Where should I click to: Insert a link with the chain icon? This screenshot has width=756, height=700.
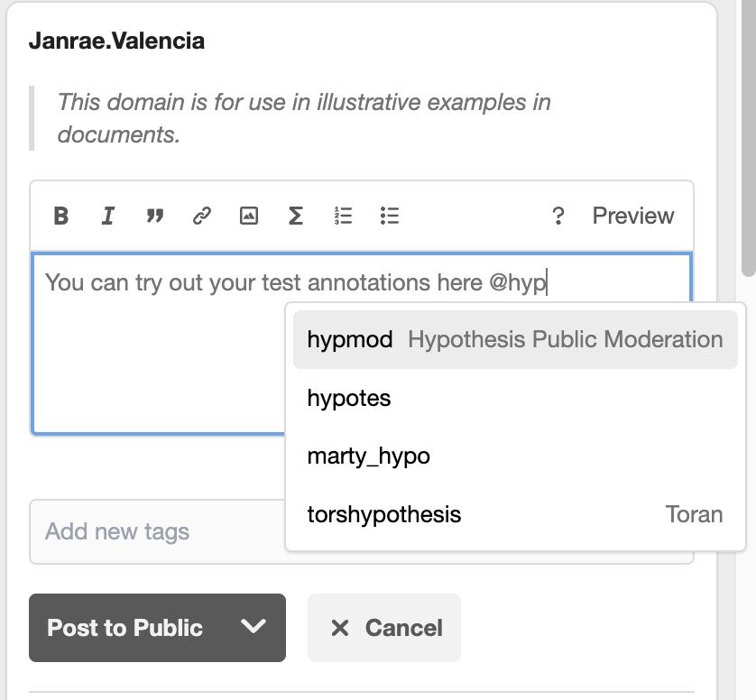(202, 216)
